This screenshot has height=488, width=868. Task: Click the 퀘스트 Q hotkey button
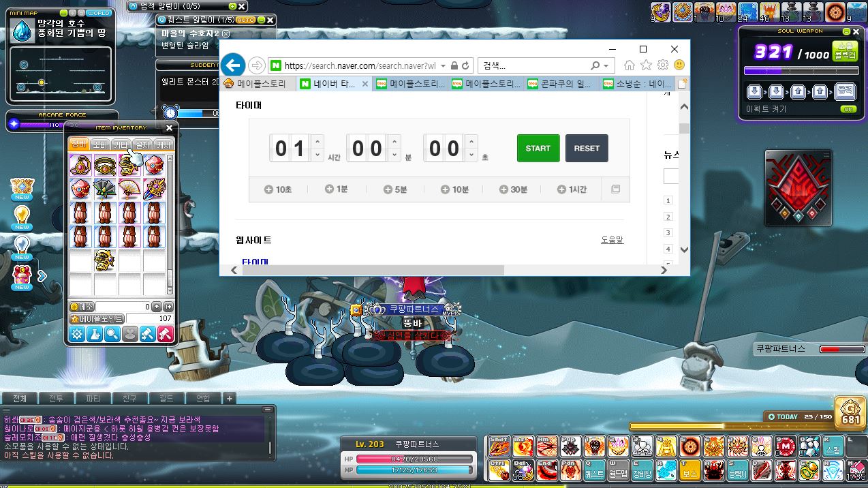[x=595, y=470]
